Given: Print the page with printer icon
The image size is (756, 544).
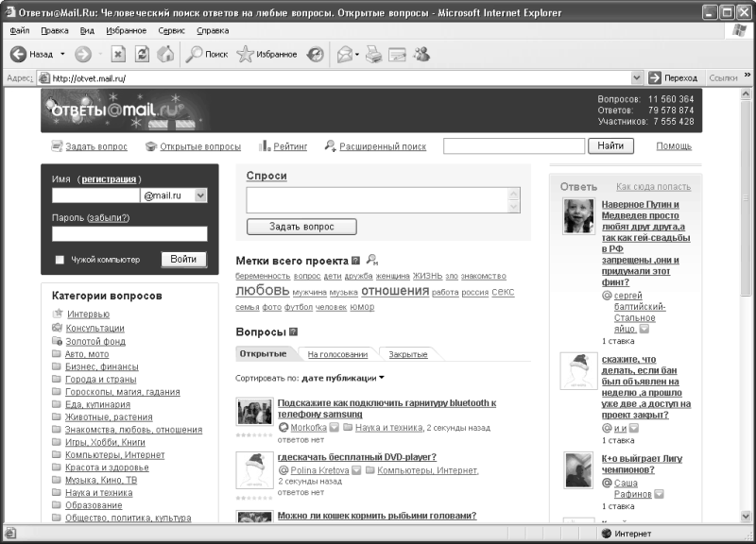Looking at the screenshot, I should click(373, 55).
